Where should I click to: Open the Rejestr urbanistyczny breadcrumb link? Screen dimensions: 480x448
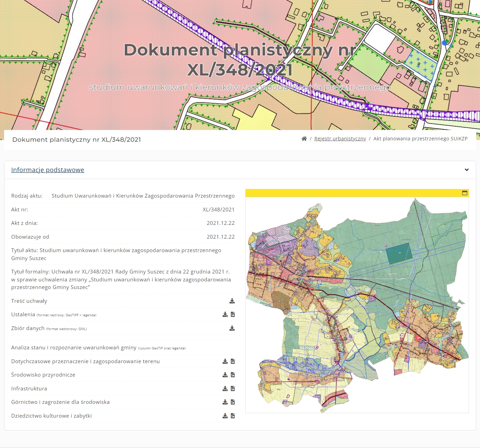[340, 139]
